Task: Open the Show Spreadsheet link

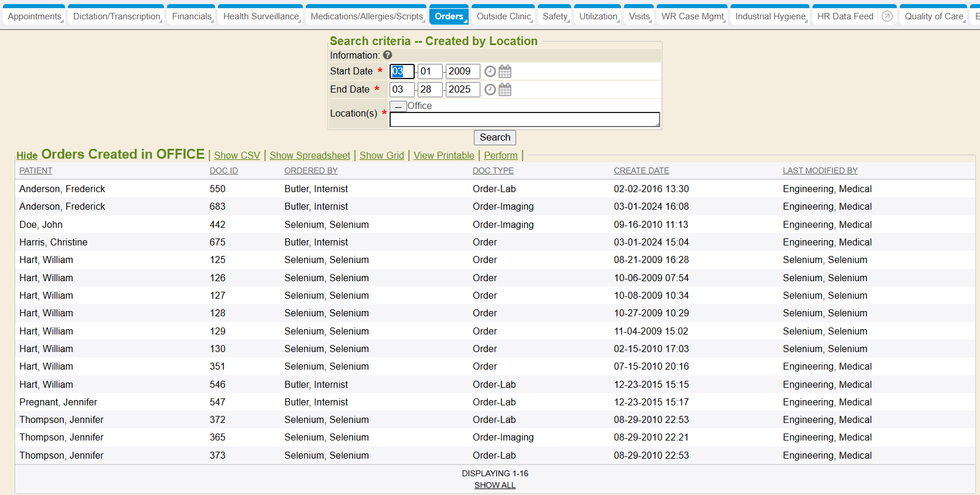Action: click(x=310, y=155)
